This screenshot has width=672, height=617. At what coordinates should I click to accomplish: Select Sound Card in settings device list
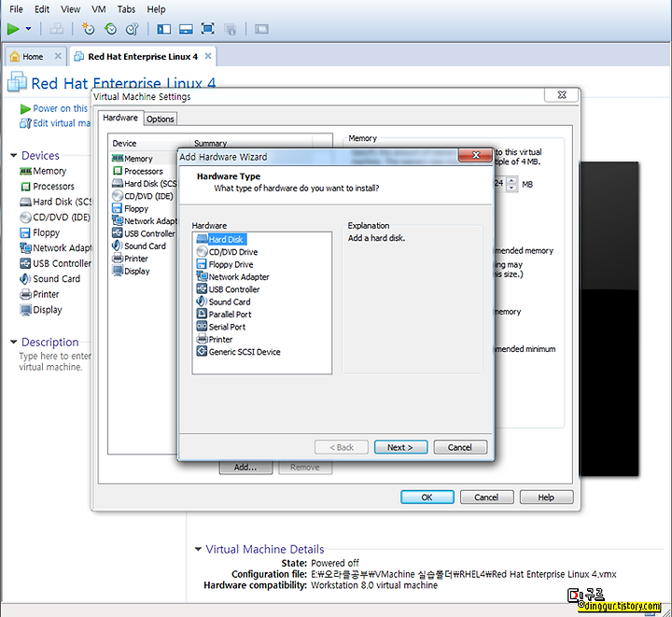tap(139, 245)
